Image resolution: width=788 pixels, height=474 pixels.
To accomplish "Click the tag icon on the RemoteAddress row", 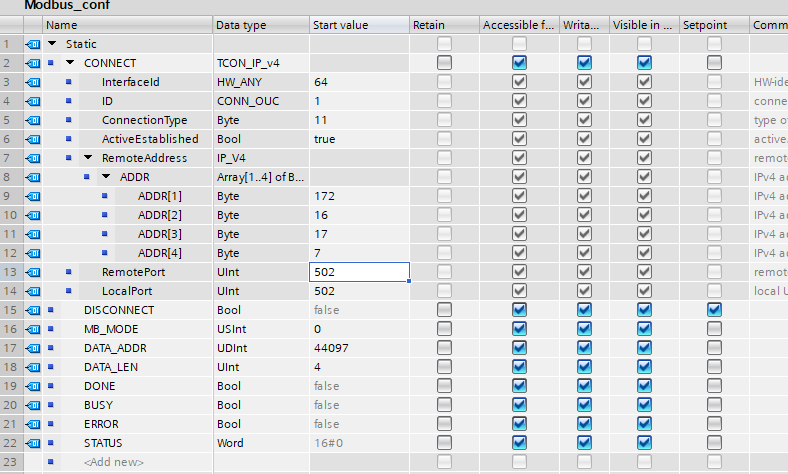I will click(x=33, y=158).
